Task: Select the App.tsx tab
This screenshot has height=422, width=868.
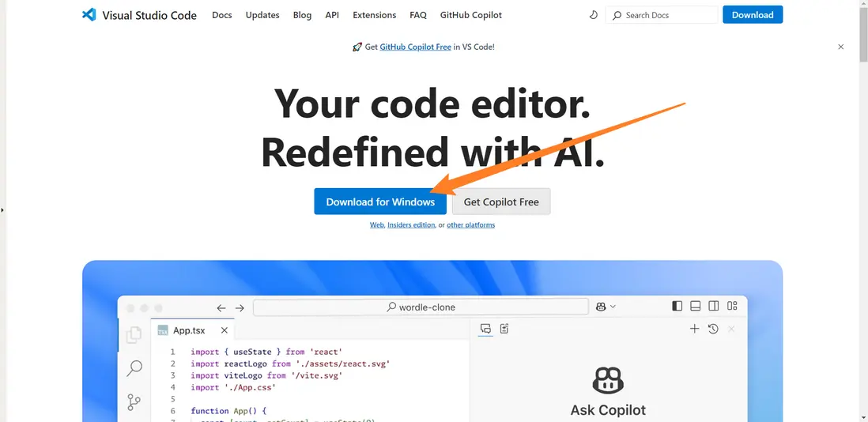Action: [193, 330]
